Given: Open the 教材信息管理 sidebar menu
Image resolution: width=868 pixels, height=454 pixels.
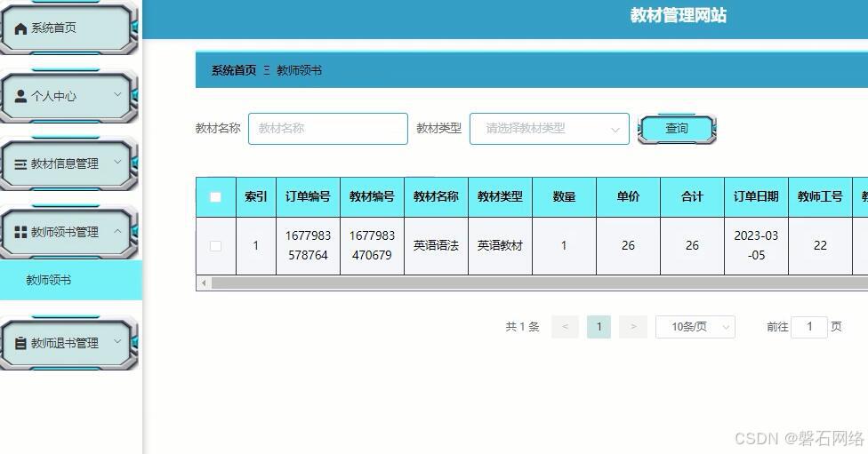Looking at the screenshot, I should (x=68, y=164).
